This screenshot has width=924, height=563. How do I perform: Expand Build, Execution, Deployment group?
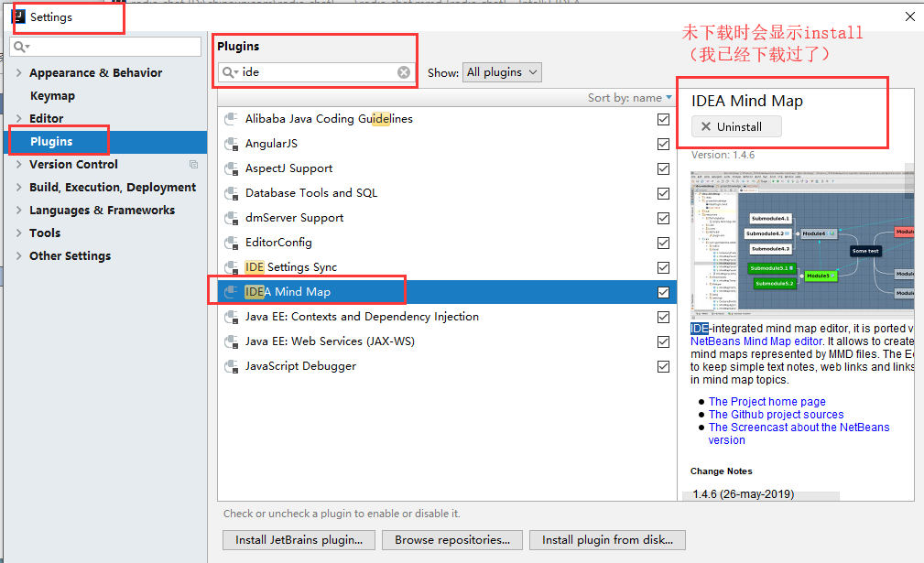[x=19, y=188]
